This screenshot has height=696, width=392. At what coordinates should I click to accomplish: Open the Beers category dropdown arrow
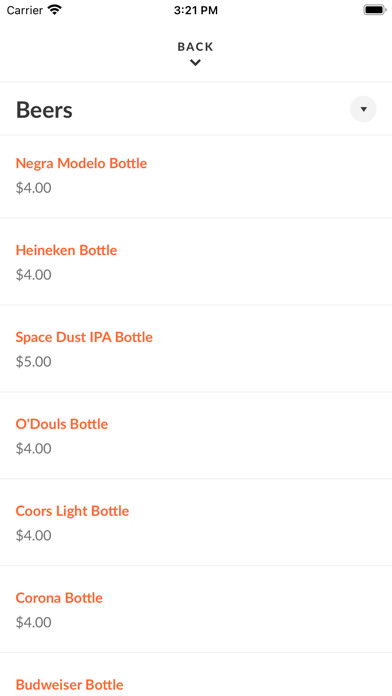[363, 109]
